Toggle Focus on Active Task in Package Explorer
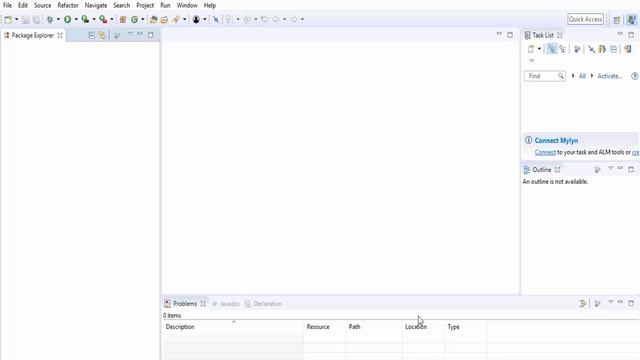Viewport: 640px width, 360px height. (117, 36)
